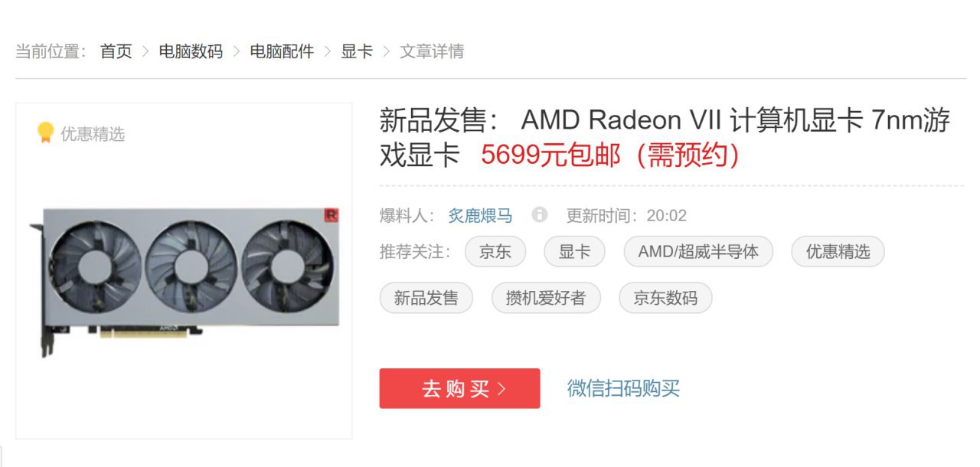Navigate to 电脑数码 breadcrumb
980x467 pixels.
191,51
